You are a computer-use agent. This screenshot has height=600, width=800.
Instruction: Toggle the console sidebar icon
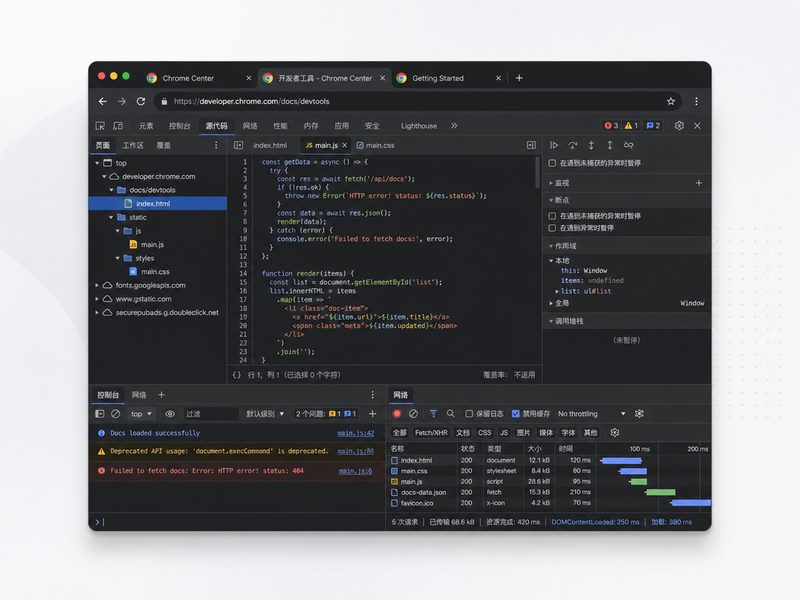[99, 414]
